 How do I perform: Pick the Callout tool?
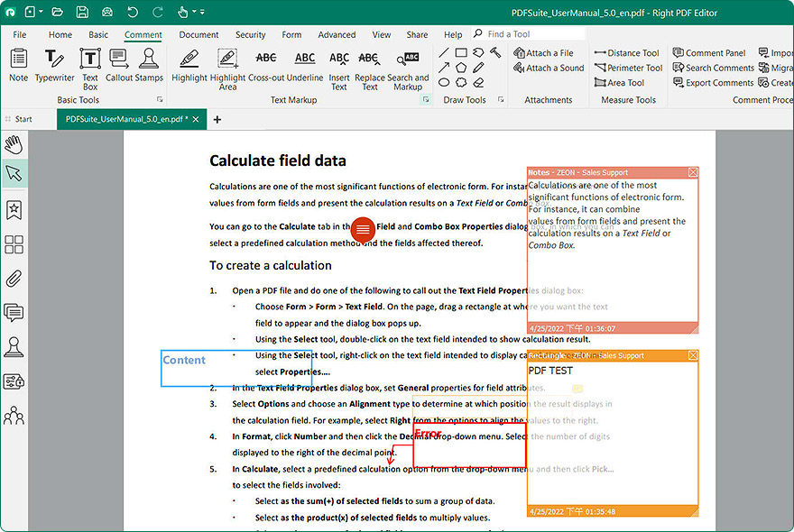tap(119, 65)
